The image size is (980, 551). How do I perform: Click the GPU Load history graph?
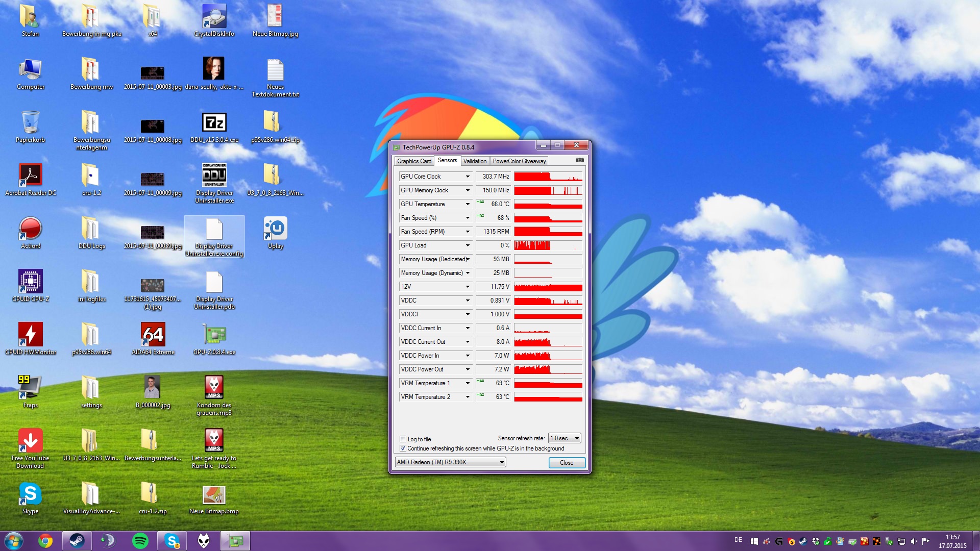pyautogui.click(x=548, y=245)
